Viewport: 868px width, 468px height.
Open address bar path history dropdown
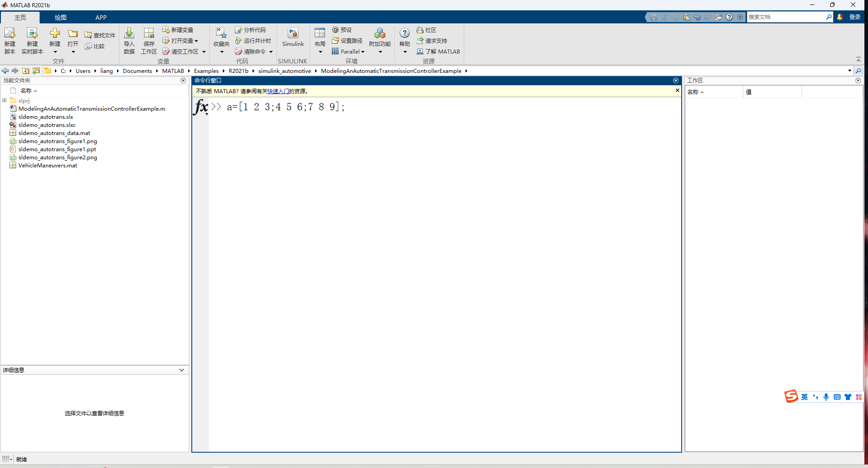pyautogui.click(x=850, y=71)
